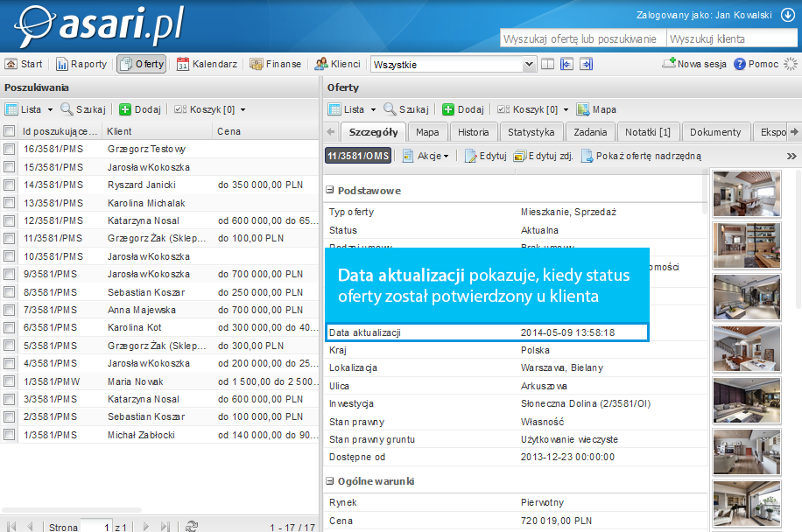Collapse the Podstawowe section
The height and width of the screenshot is (532, 802).
coord(330,190)
